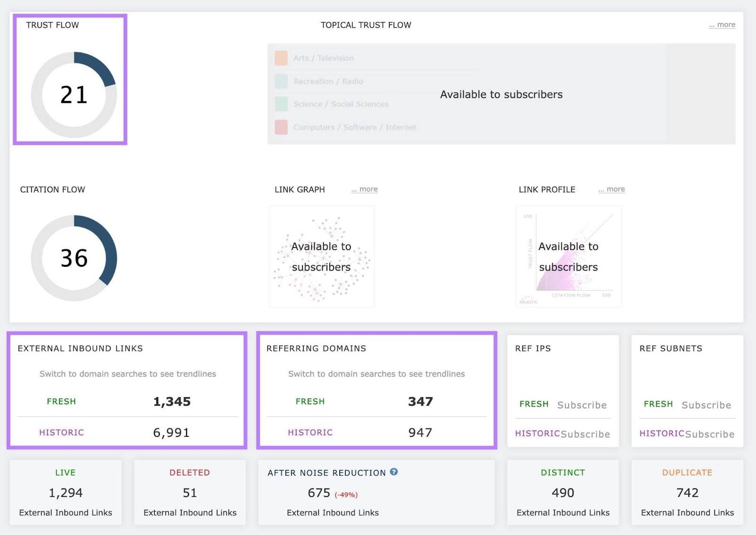Click the Deleted 51 links card
The height and width of the screenshot is (535, 756).
(x=190, y=492)
